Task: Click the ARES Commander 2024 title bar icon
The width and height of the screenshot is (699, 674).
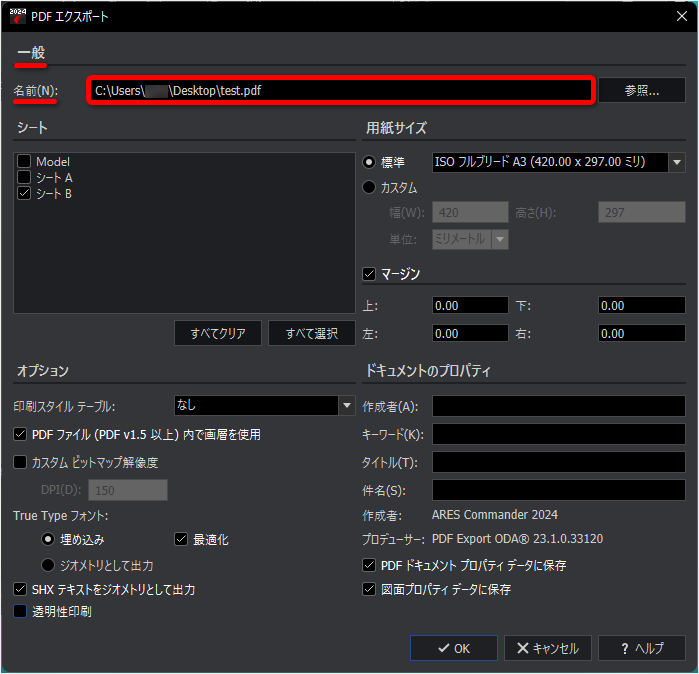Action: point(17,16)
